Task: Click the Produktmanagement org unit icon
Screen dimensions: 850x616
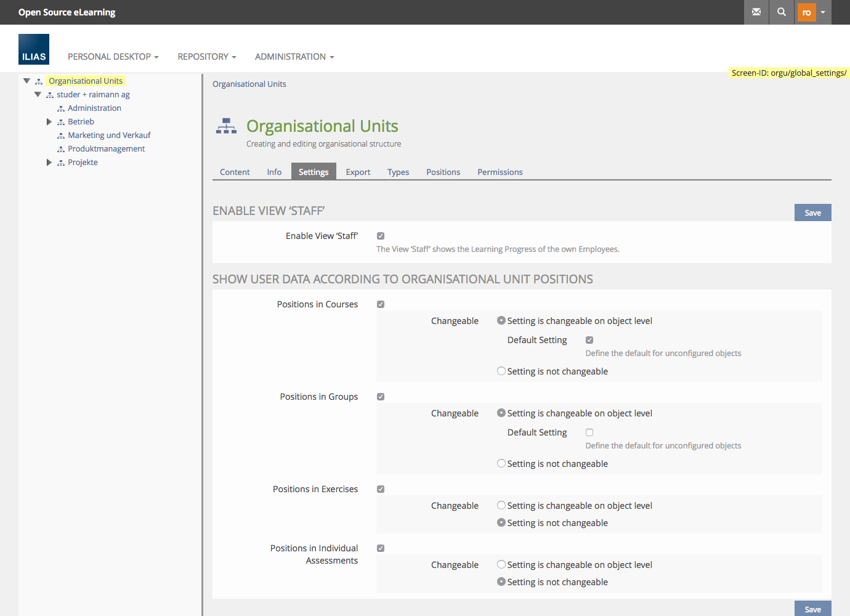Action: 61,149
